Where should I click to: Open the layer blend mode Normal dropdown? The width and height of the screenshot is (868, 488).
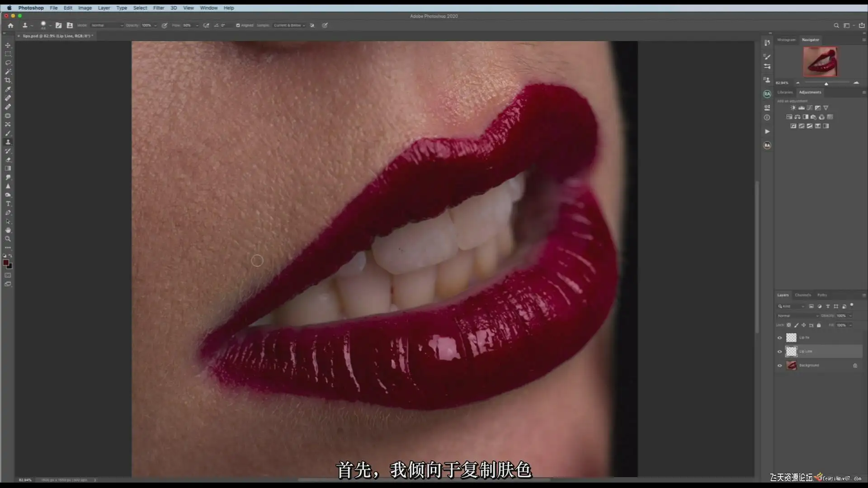click(x=798, y=316)
